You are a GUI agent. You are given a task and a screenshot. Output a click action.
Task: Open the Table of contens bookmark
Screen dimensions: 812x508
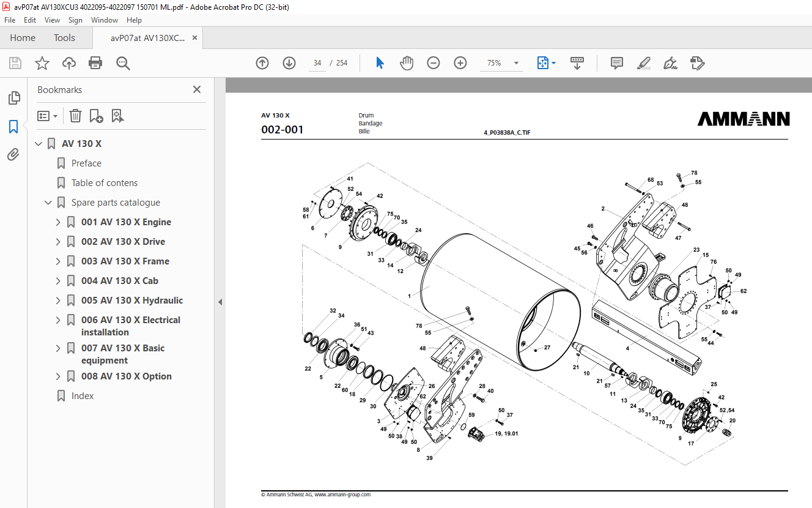point(105,183)
